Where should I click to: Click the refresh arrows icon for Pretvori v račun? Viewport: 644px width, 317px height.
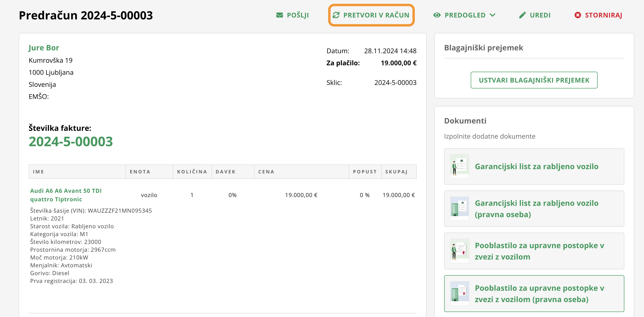(336, 15)
